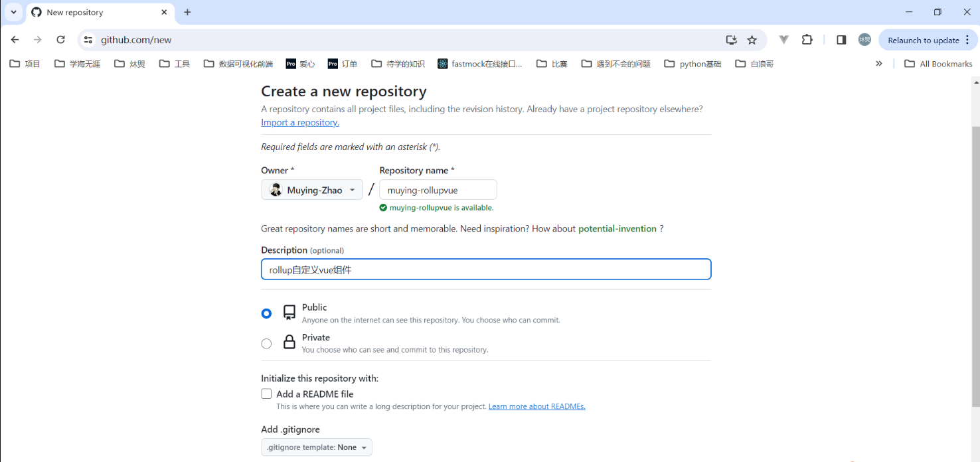Click the browser back arrow
The width and height of the screenshot is (980, 462).
15,40
